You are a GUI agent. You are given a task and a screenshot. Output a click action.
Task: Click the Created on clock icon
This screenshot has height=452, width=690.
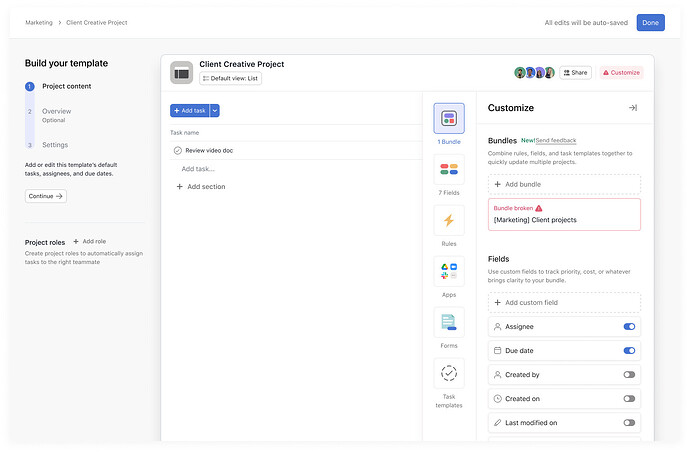point(497,399)
